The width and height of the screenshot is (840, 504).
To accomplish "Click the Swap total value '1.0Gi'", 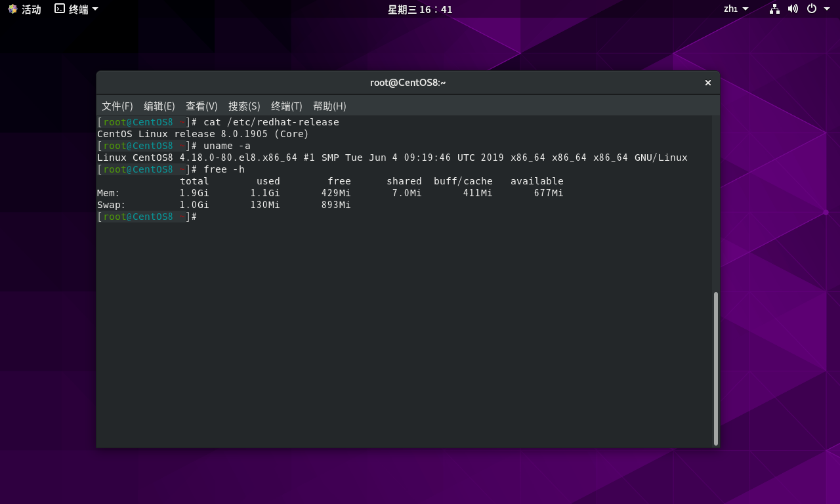I will click(194, 205).
